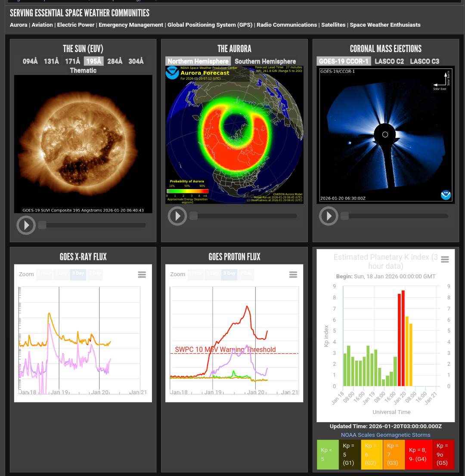Click the Kp = 9o (G5) scale box
465x476 pixels.
(444, 454)
